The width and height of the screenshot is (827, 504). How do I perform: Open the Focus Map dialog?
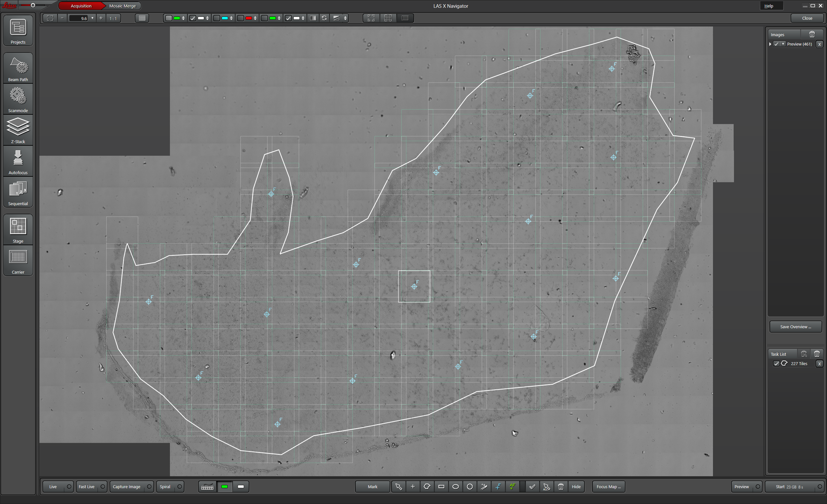pos(608,487)
